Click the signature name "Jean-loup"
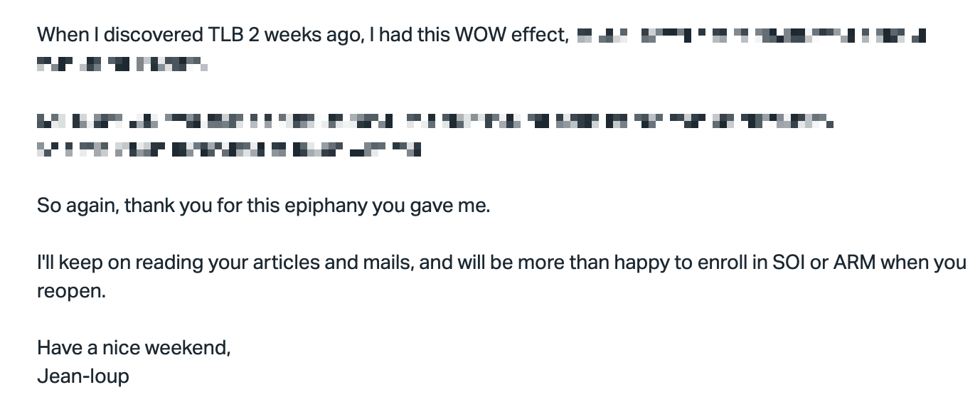The width and height of the screenshot is (980, 407). [x=83, y=376]
